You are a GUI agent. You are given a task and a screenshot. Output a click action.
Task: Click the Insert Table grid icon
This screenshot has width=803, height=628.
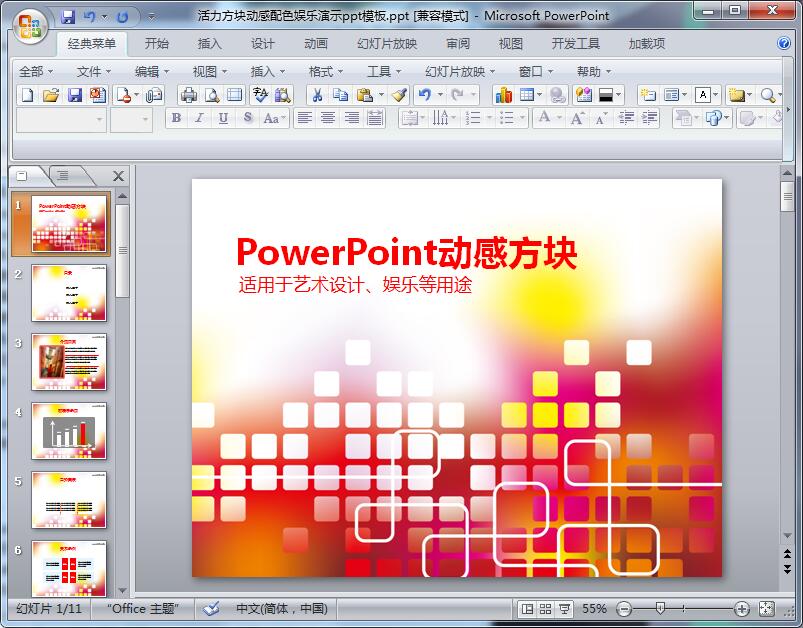pyautogui.click(x=526, y=95)
